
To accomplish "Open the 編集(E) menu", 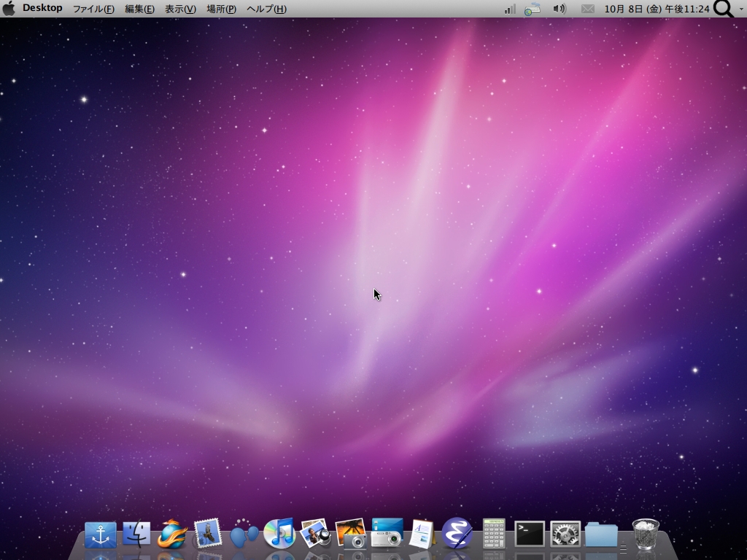I will (x=139, y=9).
